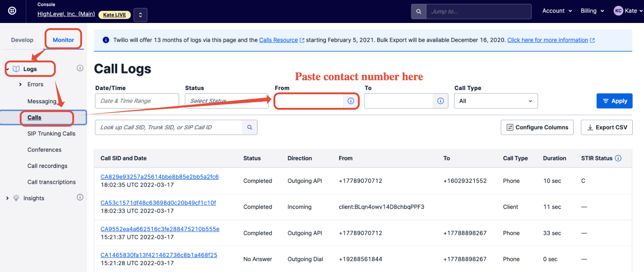Open HighLevel, Inc. (Main) account link
644x272 pixels.
(66, 14)
